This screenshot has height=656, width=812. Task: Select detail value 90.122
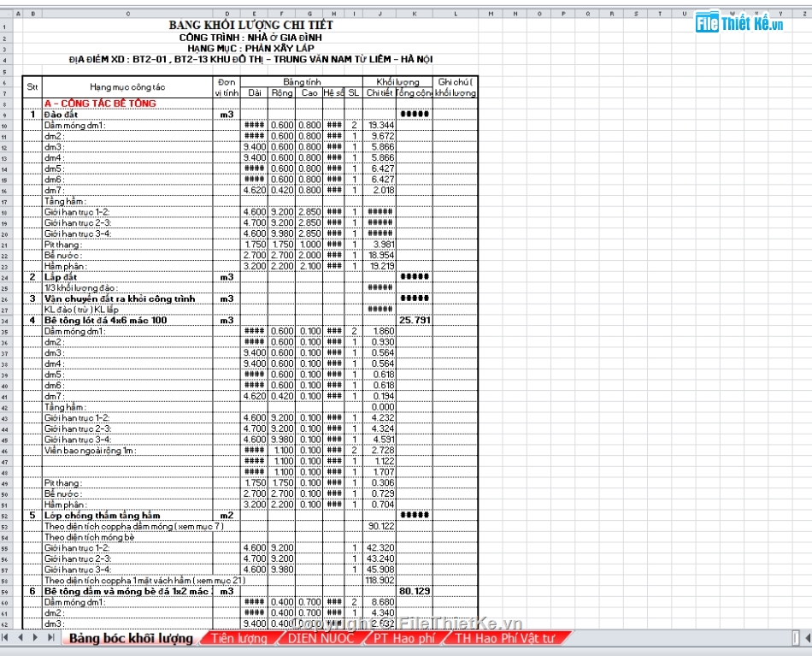tap(380, 527)
